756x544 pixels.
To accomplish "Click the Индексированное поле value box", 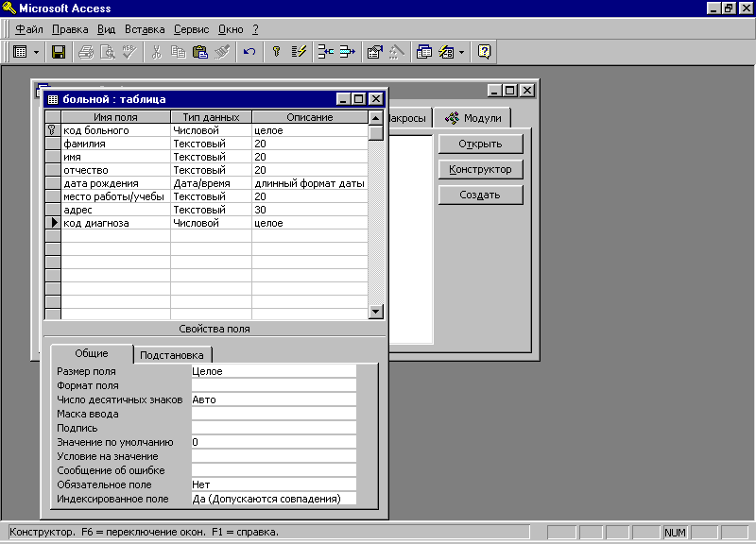I will pyautogui.click(x=273, y=499).
